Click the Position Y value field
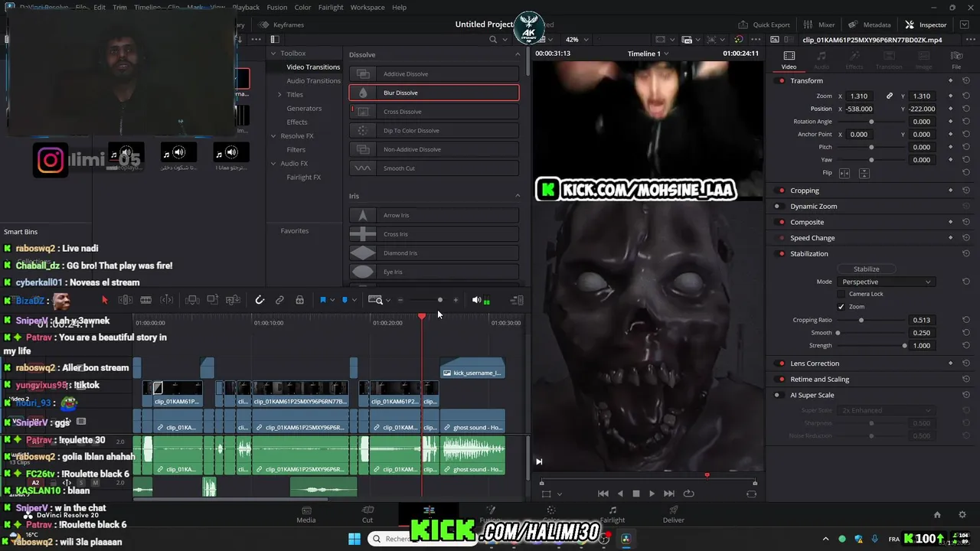The height and width of the screenshot is (551, 980). coord(922,109)
